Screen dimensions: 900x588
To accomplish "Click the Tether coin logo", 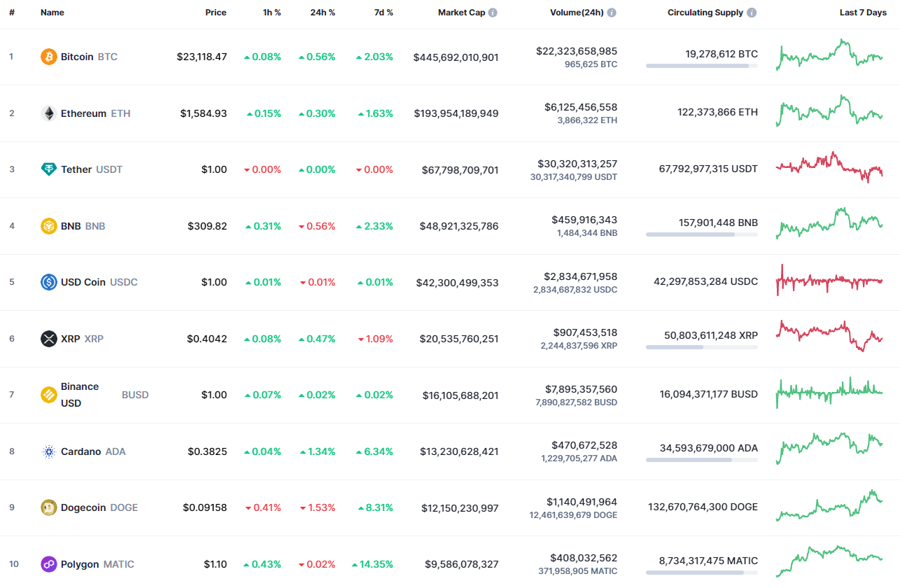I will click(48, 169).
